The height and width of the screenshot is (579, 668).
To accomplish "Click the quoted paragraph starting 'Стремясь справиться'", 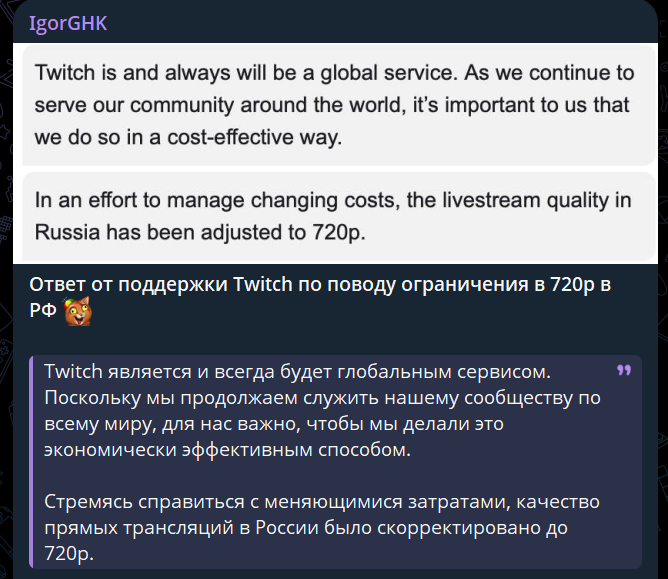I will point(322,527).
